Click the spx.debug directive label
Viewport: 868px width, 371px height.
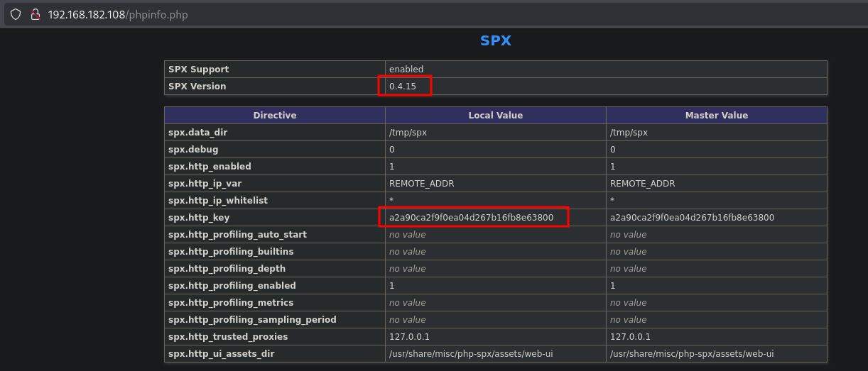193,150
